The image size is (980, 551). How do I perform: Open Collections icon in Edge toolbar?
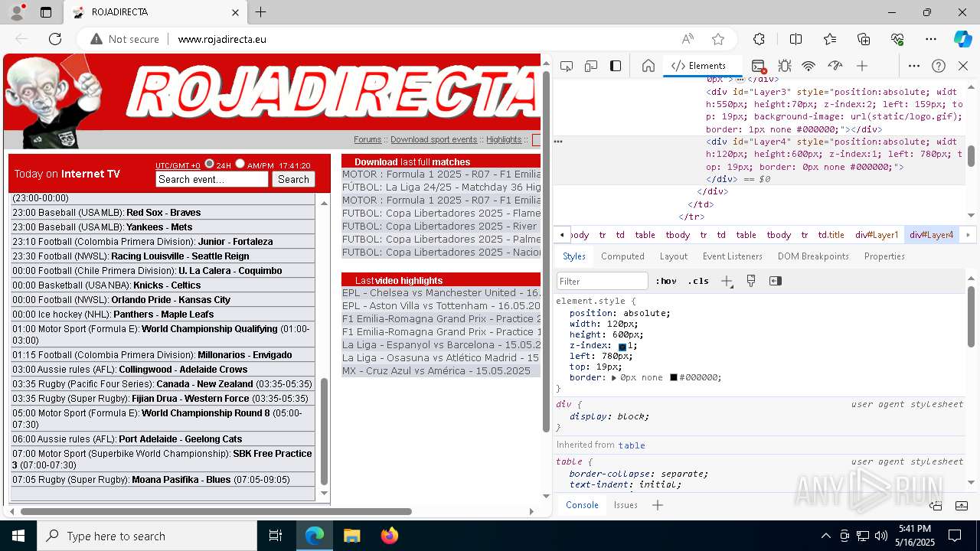[x=864, y=39]
